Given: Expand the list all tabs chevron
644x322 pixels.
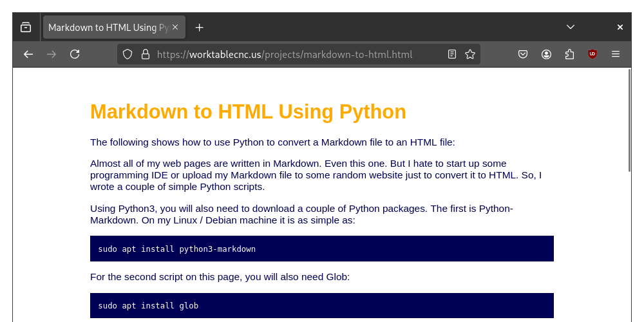Looking at the screenshot, I should click(570, 27).
